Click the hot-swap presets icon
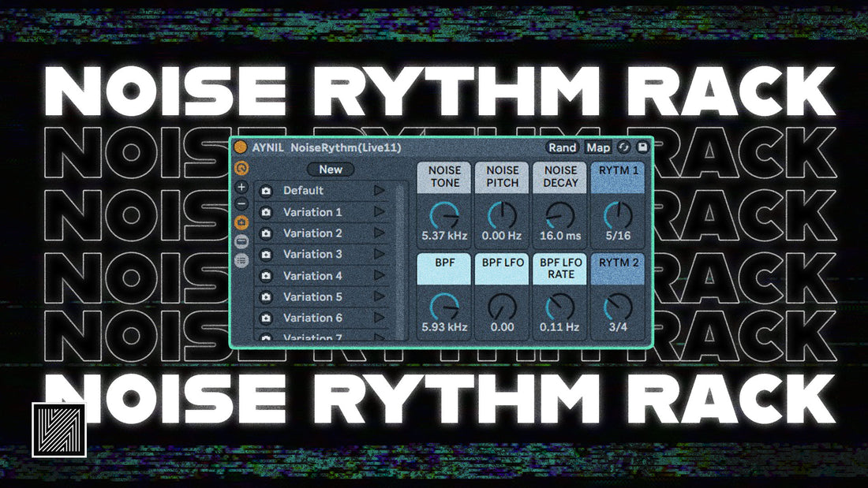The height and width of the screenshot is (488, 868). [624, 147]
